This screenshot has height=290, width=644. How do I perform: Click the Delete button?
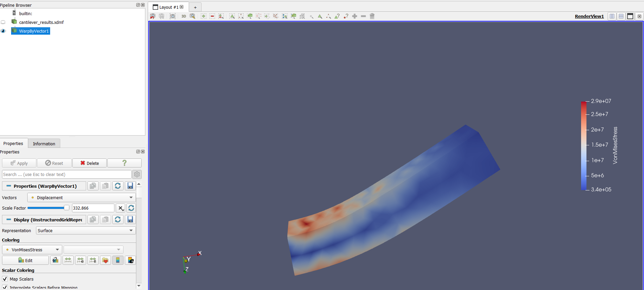point(90,163)
